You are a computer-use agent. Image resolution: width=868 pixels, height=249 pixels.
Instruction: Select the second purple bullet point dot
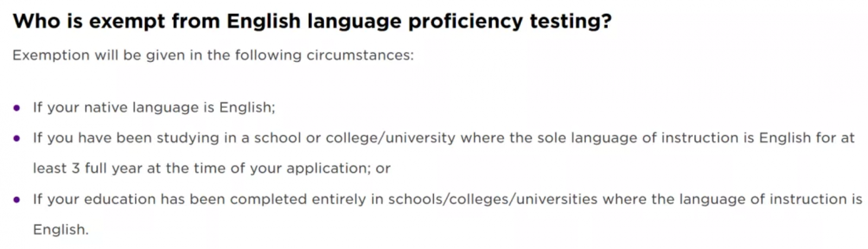coord(17,138)
